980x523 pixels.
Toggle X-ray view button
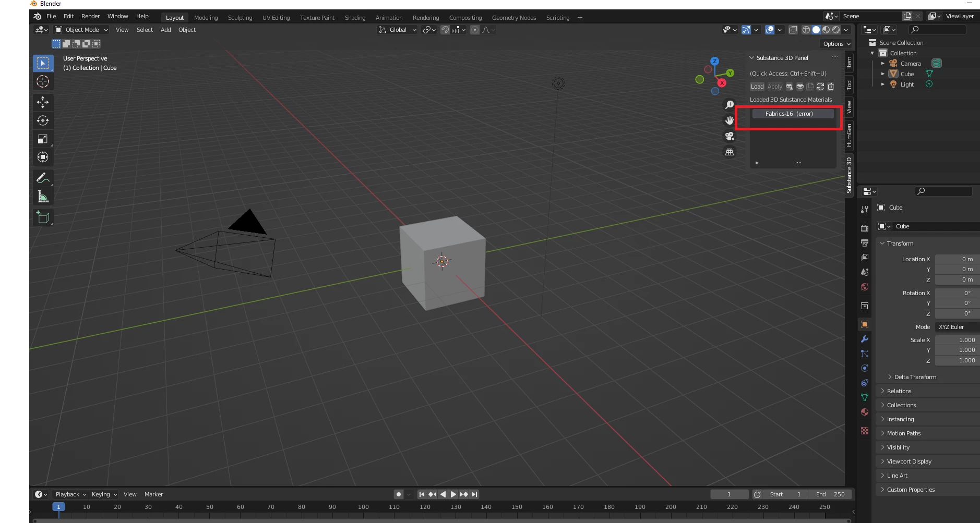(x=793, y=30)
